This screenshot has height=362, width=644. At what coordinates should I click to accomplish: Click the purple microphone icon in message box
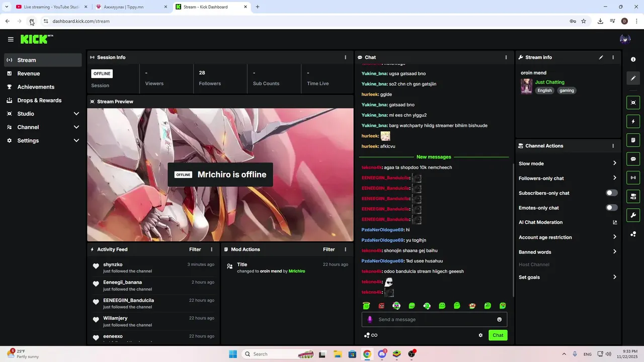click(x=370, y=319)
